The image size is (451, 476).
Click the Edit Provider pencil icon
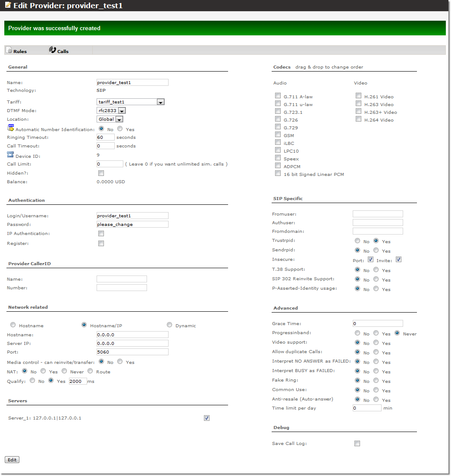pos(8,5)
